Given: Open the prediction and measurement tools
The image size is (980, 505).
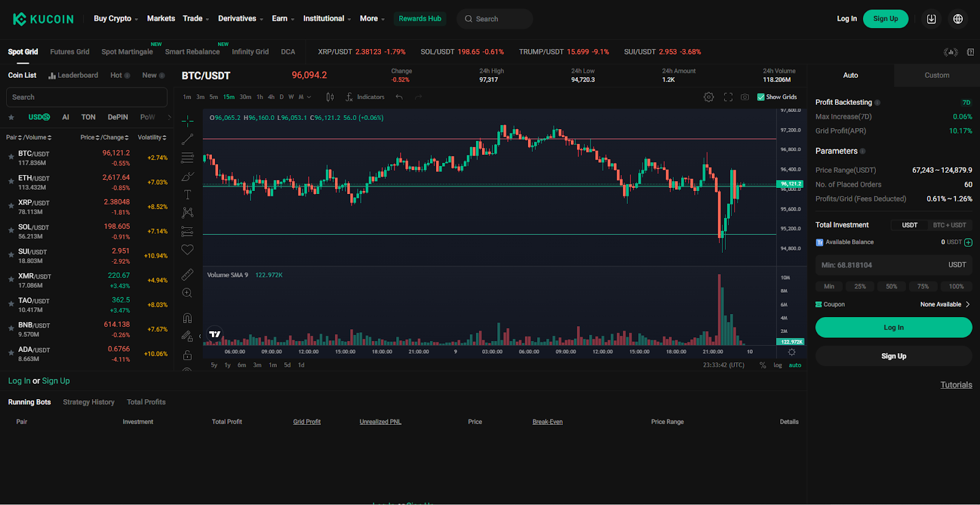Looking at the screenshot, I should (187, 231).
